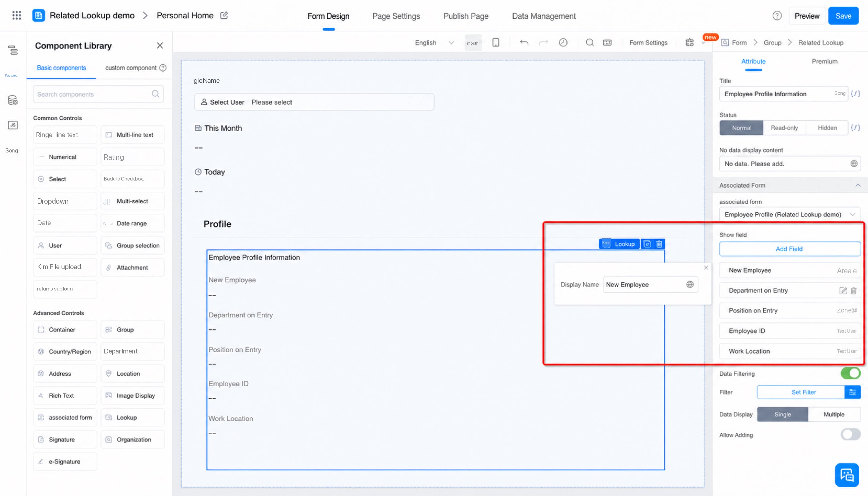Expand the English language dropdown
This screenshot has height=496, width=868.
coord(434,42)
